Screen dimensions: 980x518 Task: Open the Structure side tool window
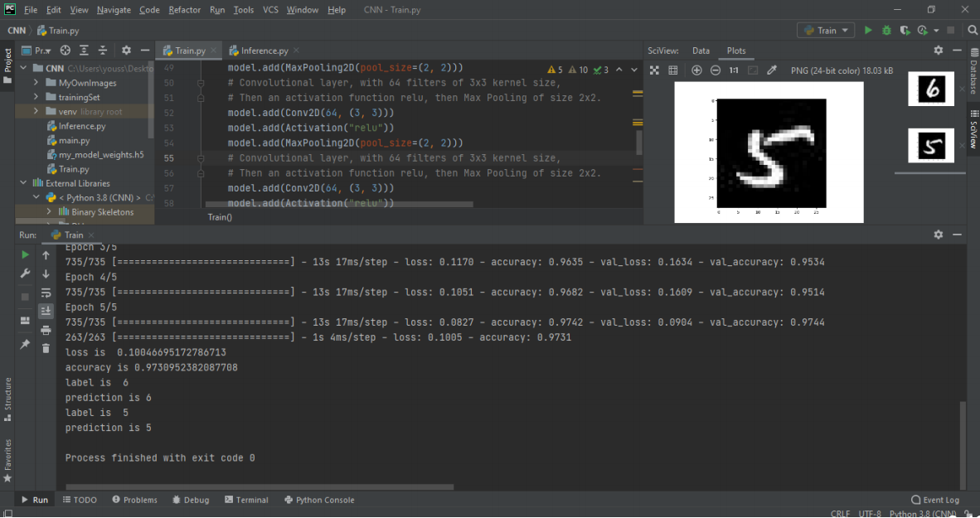(7, 399)
